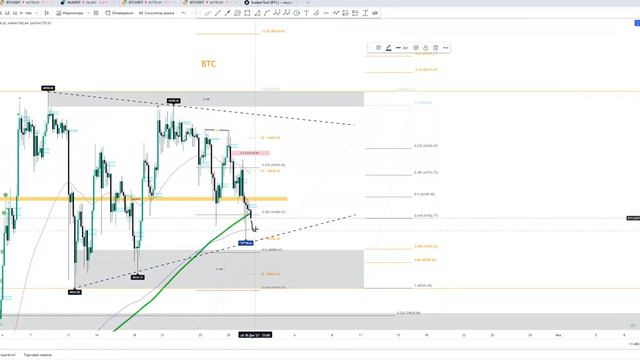
Task: Select the price range measure tool
Action: [x=365, y=13]
